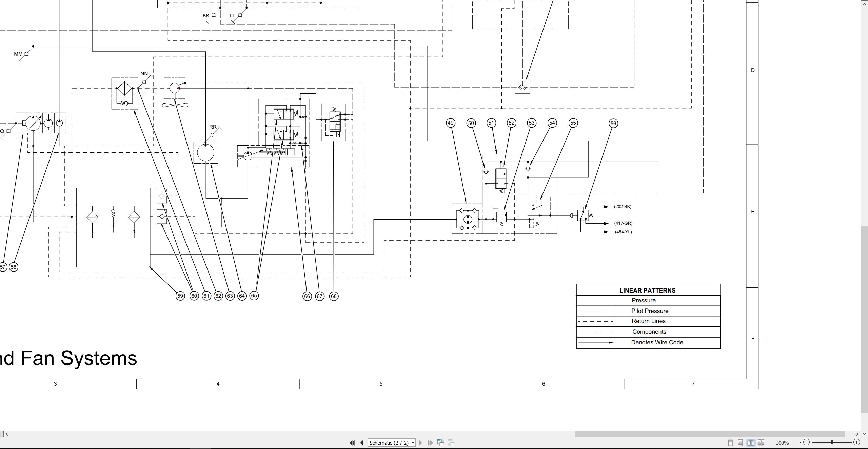The height and width of the screenshot is (449, 868).
Task: Switch to continuous page layout
Action: [741, 443]
